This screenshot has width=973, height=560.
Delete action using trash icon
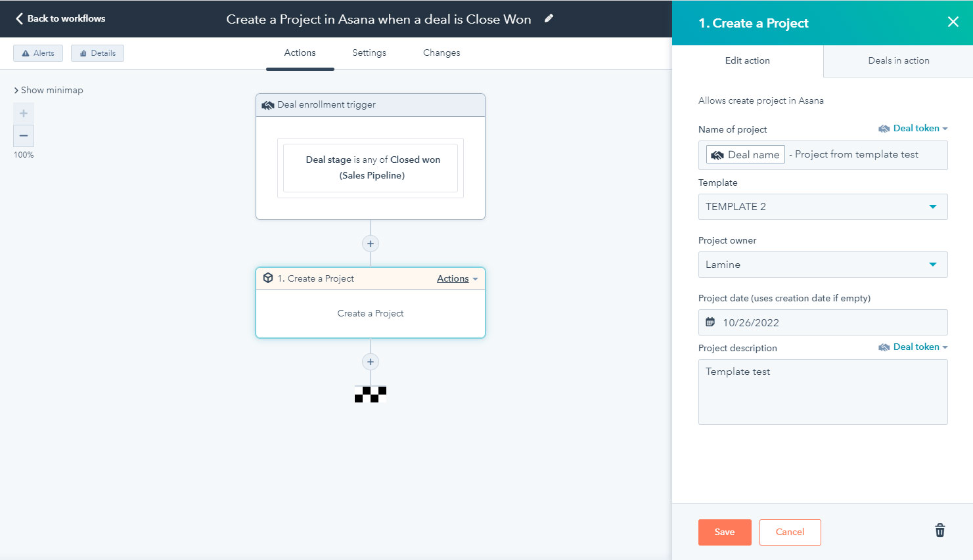(939, 530)
